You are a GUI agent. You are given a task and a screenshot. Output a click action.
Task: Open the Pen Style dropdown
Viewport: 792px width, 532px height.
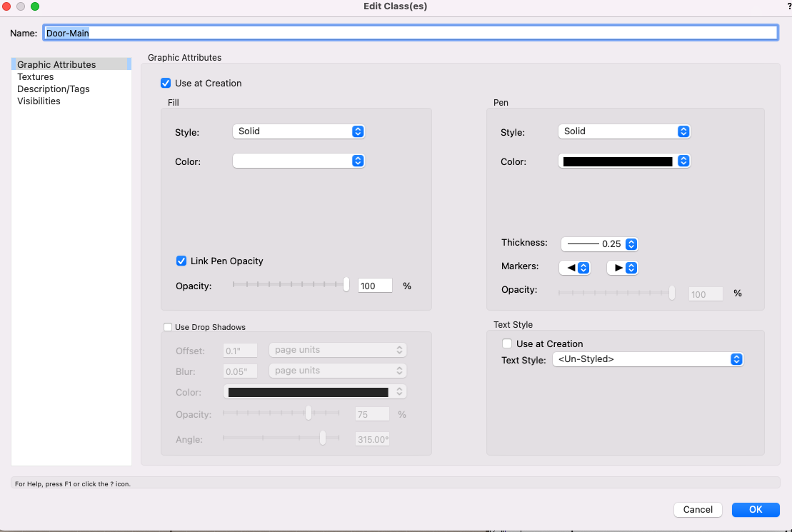click(623, 131)
